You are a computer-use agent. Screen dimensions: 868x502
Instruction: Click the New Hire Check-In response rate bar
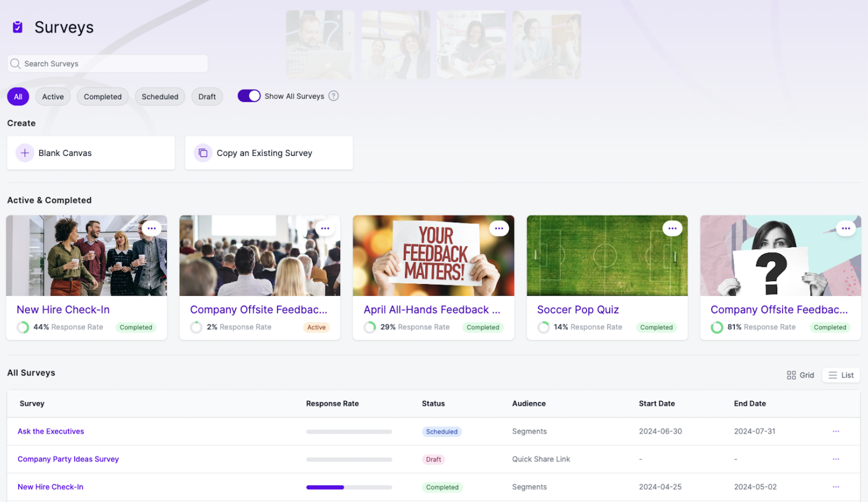pos(349,487)
